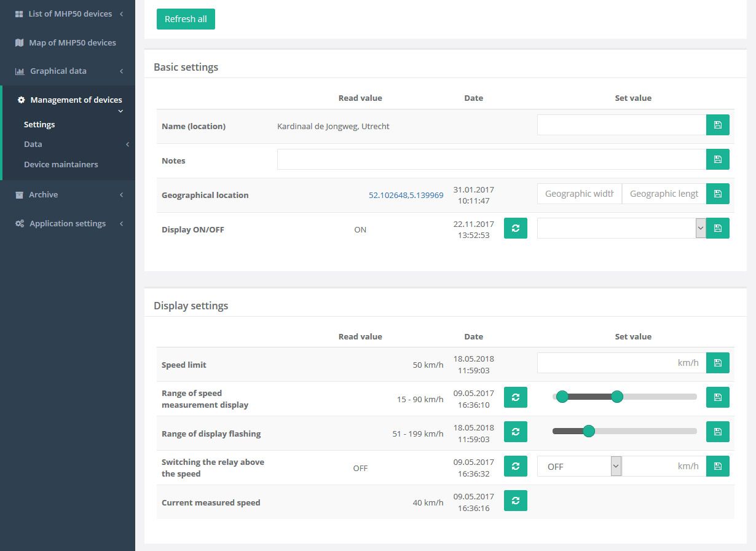Open the 52.102648,5.139969 coordinates link
Image resolution: width=756 pixels, height=551 pixels.
406,195
